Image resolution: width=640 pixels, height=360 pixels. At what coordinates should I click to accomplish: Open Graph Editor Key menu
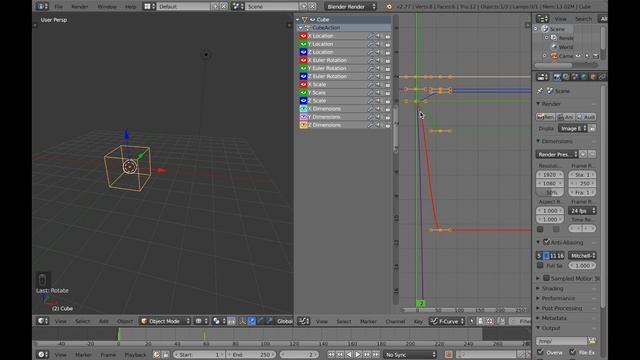pos(418,321)
